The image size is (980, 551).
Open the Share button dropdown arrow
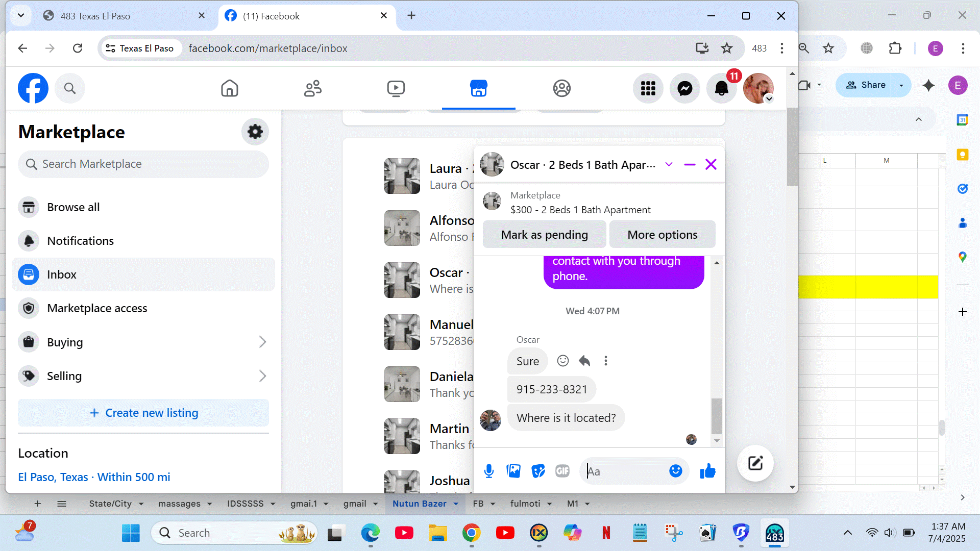click(x=901, y=85)
